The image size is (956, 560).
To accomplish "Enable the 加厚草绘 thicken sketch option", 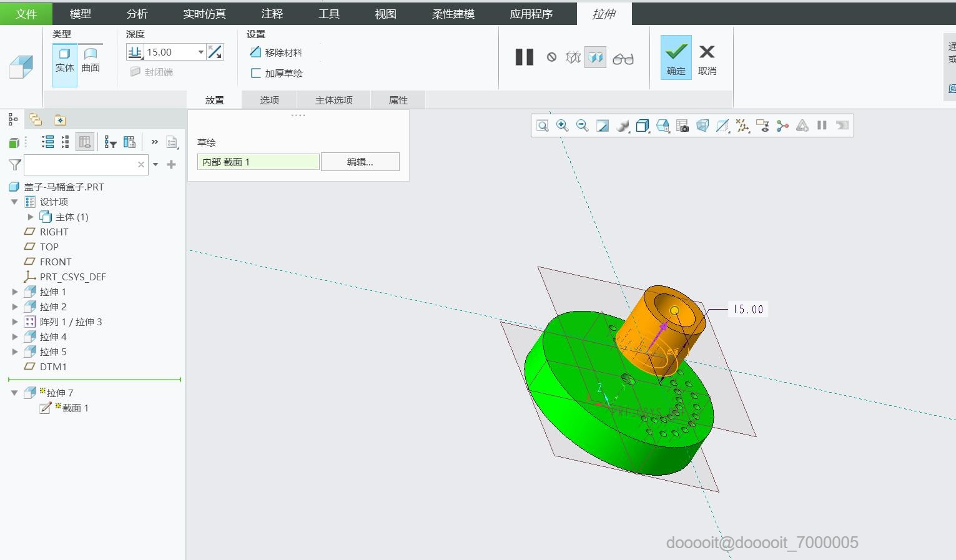I will click(x=276, y=73).
